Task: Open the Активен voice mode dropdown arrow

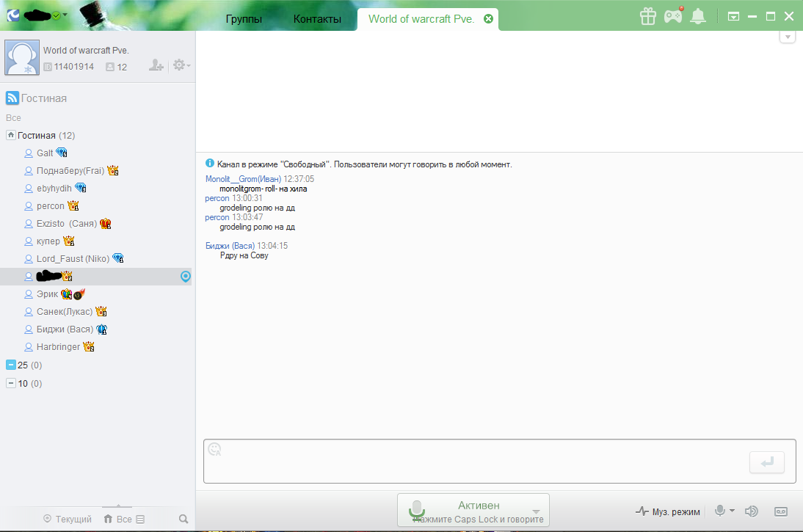Action: (x=536, y=511)
